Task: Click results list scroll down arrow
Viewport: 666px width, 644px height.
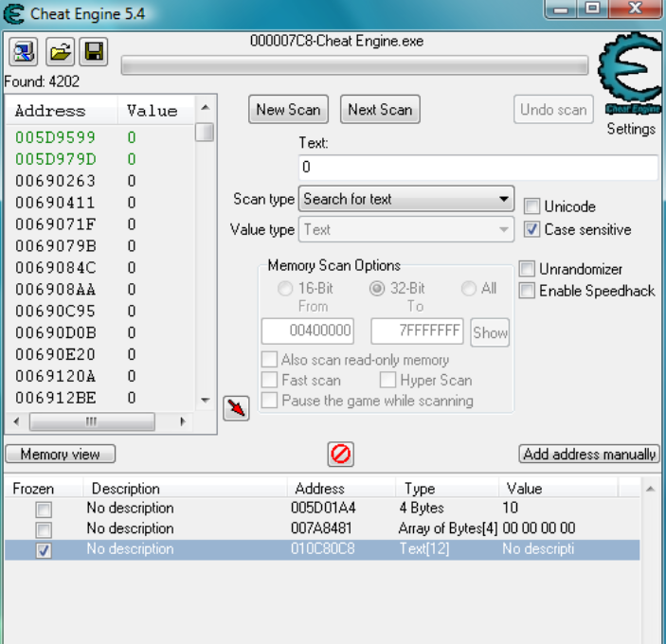Action: click(206, 400)
